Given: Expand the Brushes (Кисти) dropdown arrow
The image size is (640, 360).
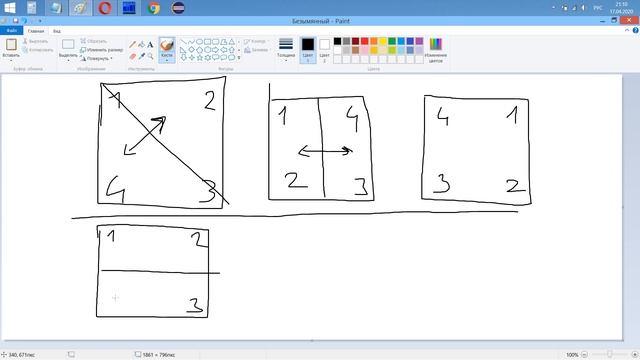Looking at the screenshot, I should pos(167,60).
